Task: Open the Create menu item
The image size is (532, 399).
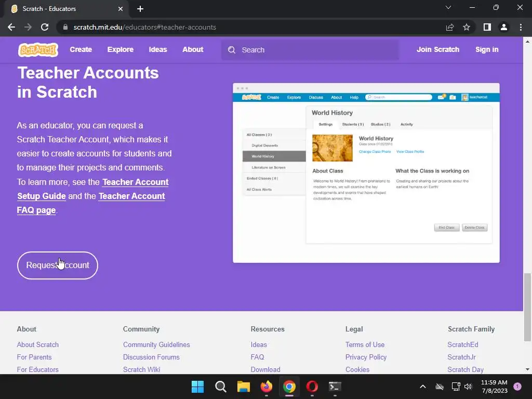Action: tap(81, 49)
